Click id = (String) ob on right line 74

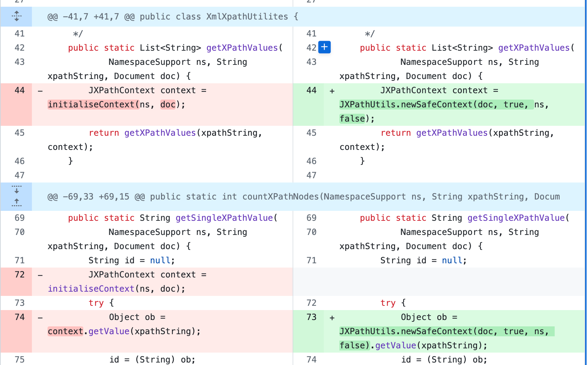pyautogui.click(x=444, y=360)
